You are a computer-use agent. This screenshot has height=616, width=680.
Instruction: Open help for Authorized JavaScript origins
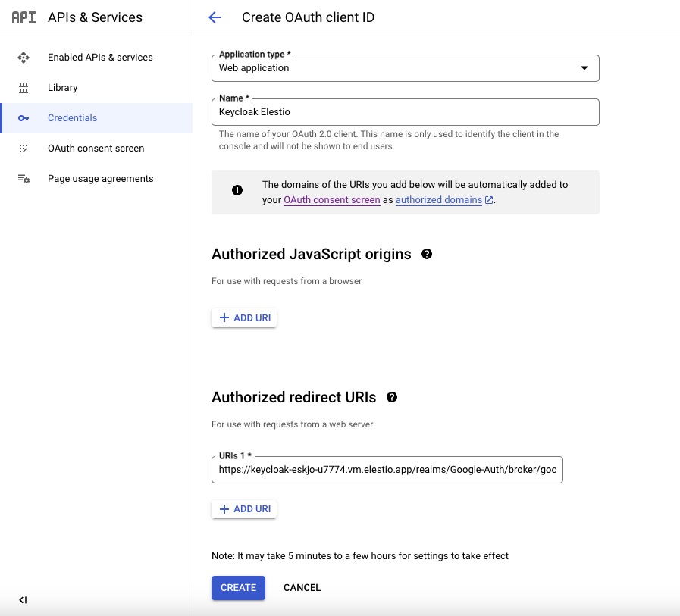tap(427, 255)
